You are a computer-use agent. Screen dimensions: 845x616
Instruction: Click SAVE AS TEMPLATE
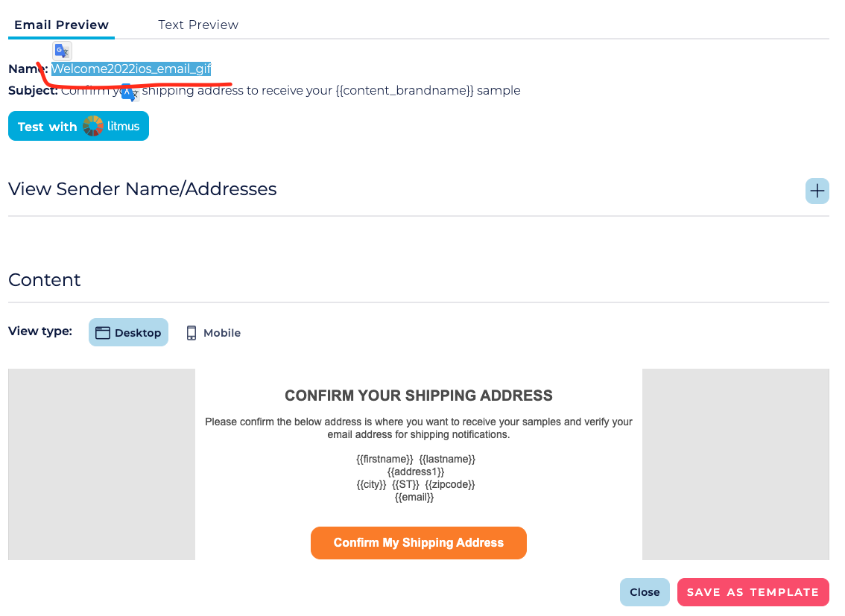point(753,591)
